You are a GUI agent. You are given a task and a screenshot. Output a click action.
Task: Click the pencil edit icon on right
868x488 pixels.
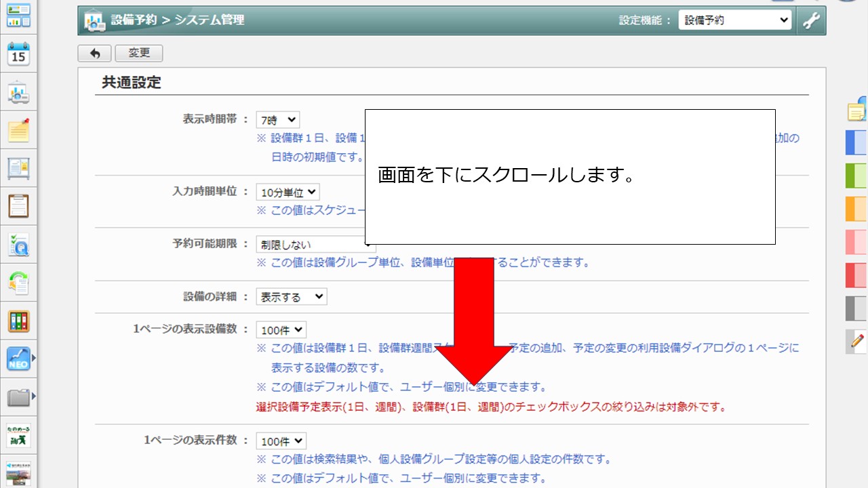point(857,341)
